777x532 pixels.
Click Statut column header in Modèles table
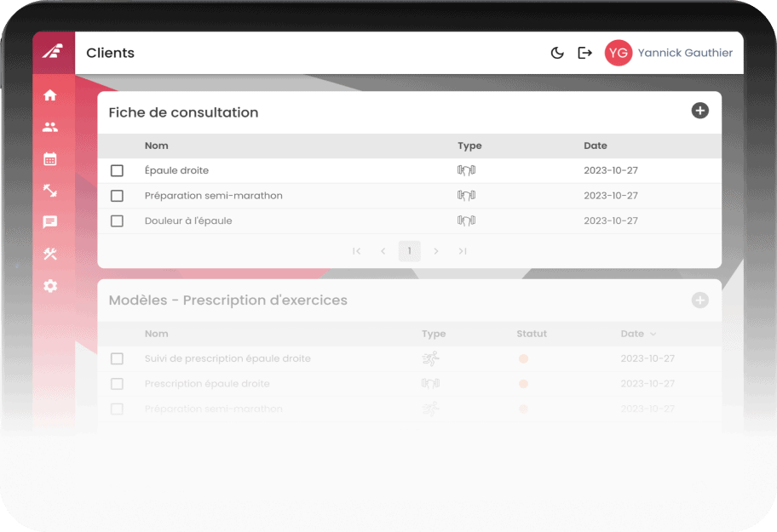(532, 334)
